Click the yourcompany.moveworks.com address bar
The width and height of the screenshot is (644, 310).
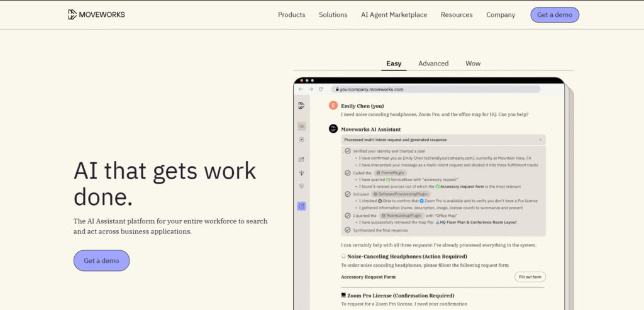(436, 89)
